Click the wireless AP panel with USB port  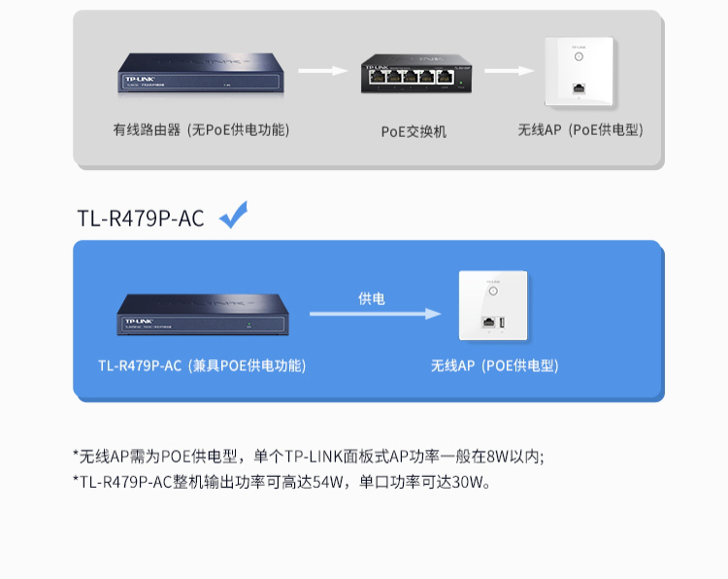pos(493,305)
